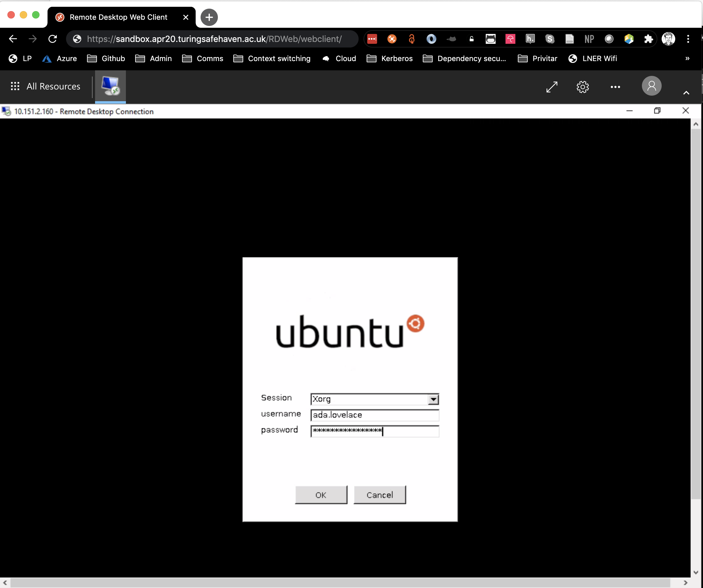
Task: Restore down the Remote Desktop Connection window
Action: coord(657,111)
